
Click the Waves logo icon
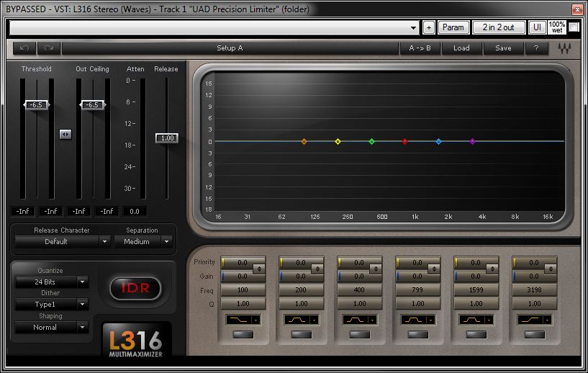pyautogui.click(x=564, y=48)
